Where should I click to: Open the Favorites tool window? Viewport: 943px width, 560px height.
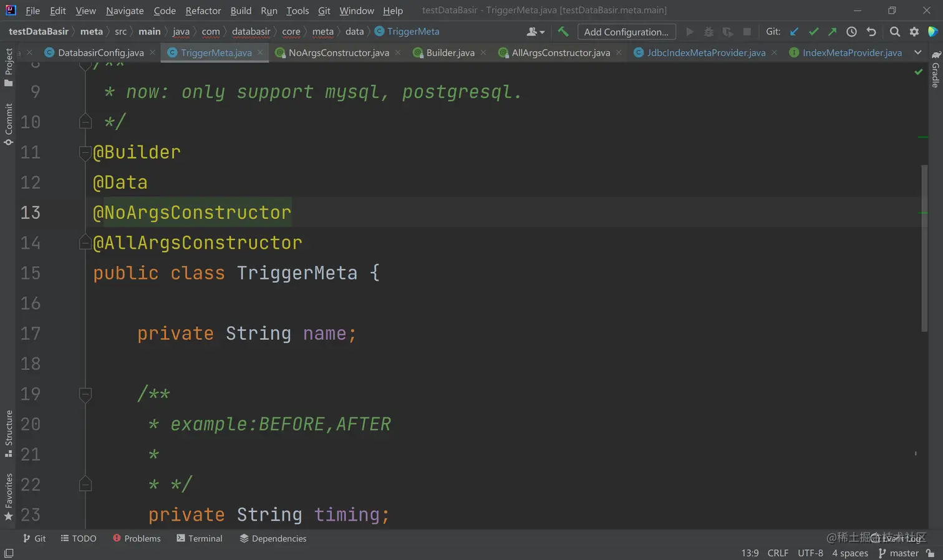coord(9,497)
